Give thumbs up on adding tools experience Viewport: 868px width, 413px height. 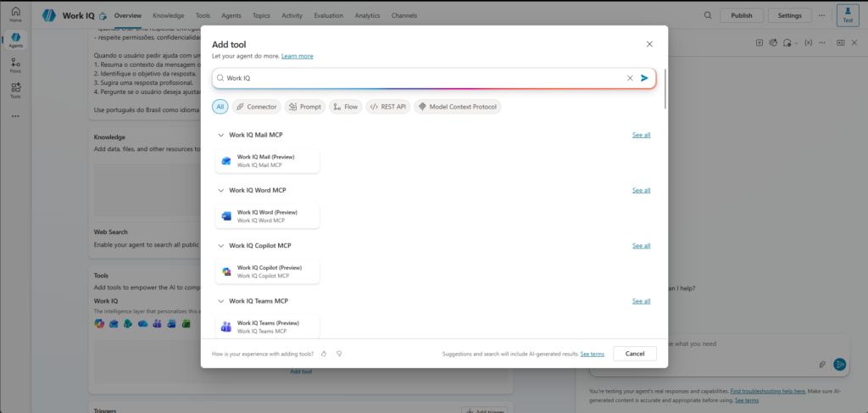325,354
